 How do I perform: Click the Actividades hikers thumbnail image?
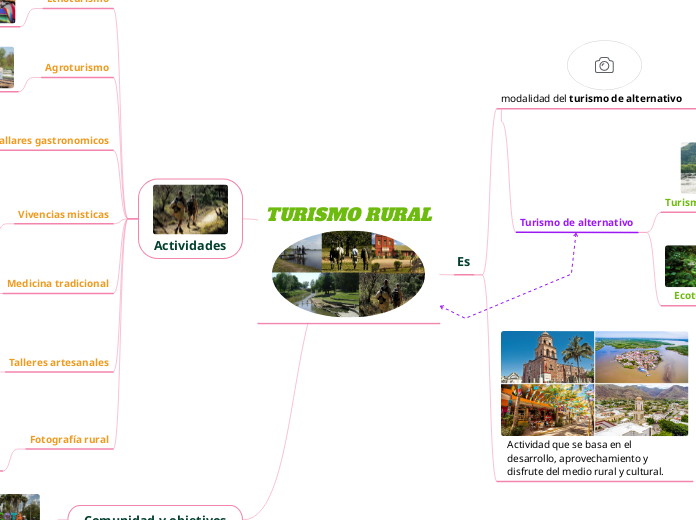(190, 210)
